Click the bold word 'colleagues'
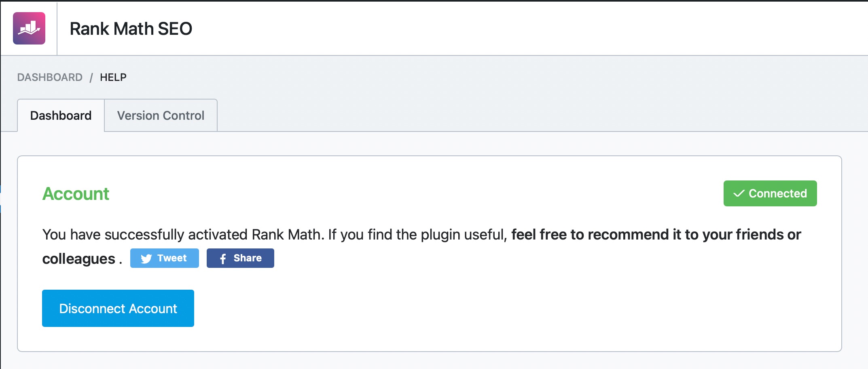Image resolution: width=868 pixels, height=369 pixels. (x=79, y=259)
